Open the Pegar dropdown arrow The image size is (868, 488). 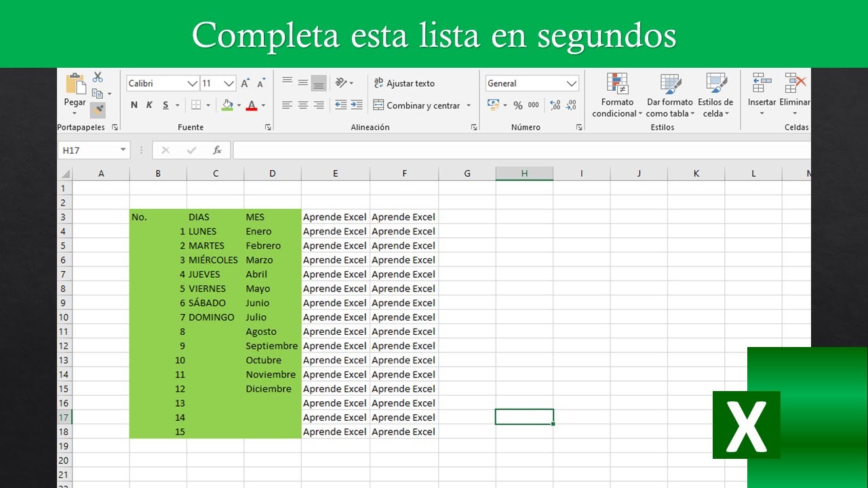click(75, 113)
